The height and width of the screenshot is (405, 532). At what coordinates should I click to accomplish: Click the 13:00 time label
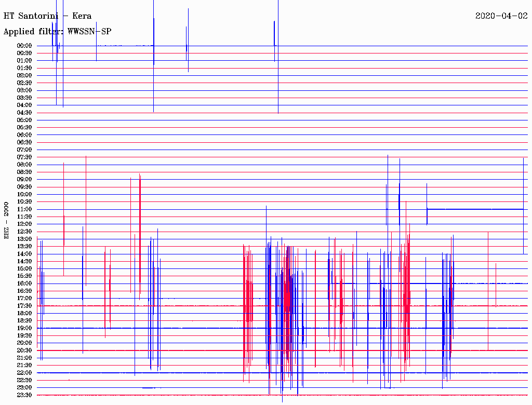pos(24,239)
